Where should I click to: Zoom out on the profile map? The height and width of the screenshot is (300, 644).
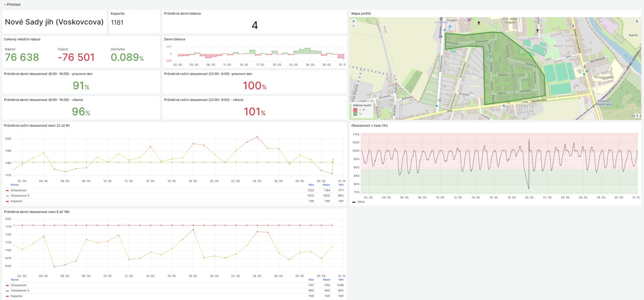[x=353, y=26]
